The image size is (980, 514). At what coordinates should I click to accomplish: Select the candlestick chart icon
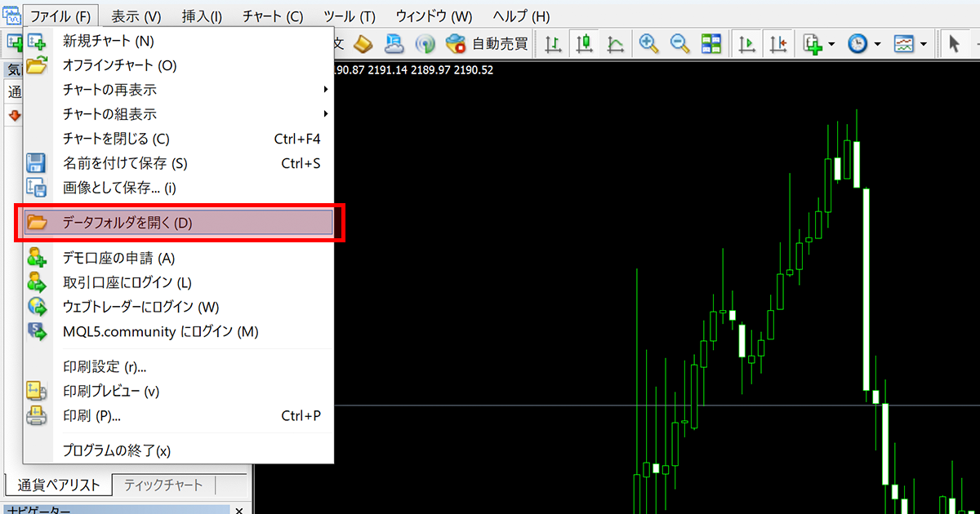[584, 44]
